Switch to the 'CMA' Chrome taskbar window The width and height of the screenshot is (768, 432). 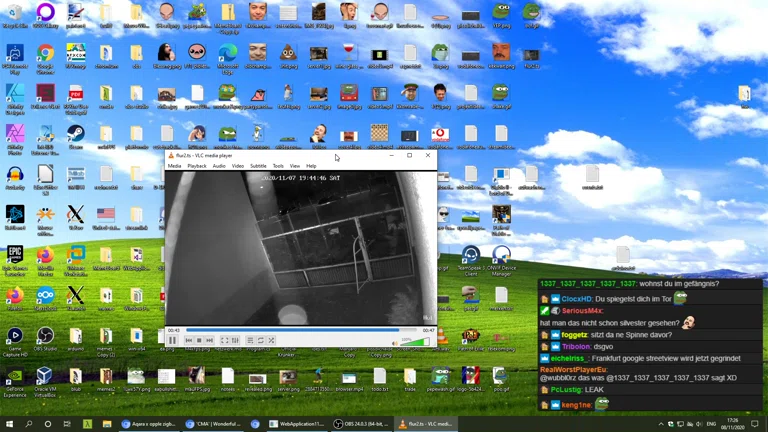[x=213, y=424]
